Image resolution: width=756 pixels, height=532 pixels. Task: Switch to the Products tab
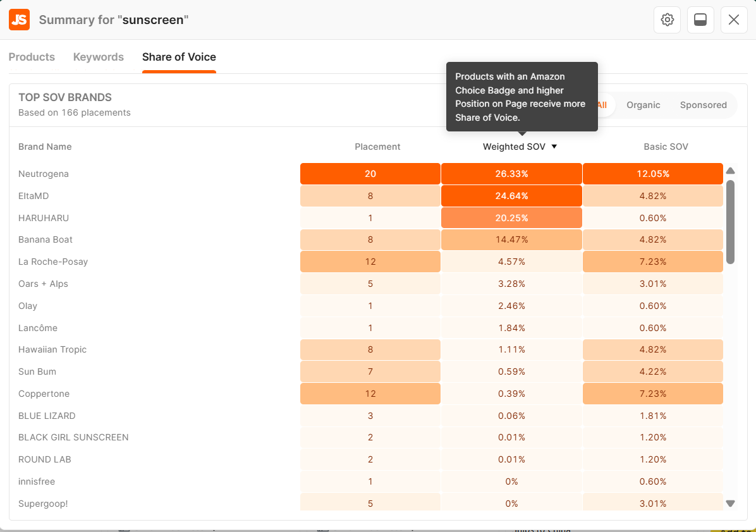tap(32, 57)
